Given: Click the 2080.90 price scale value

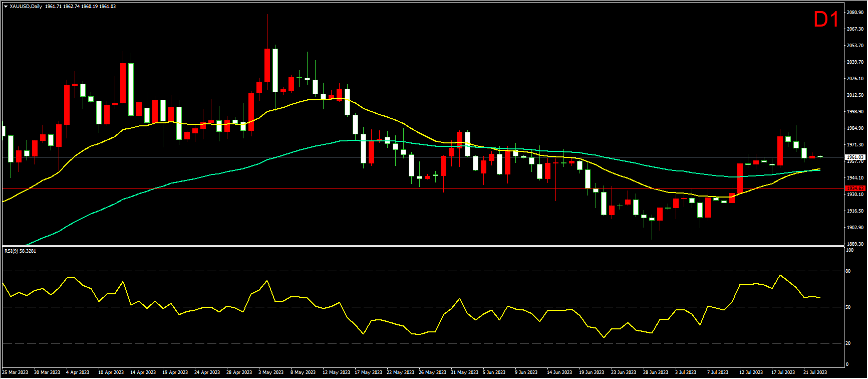Looking at the screenshot, I should (x=854, y=13).
